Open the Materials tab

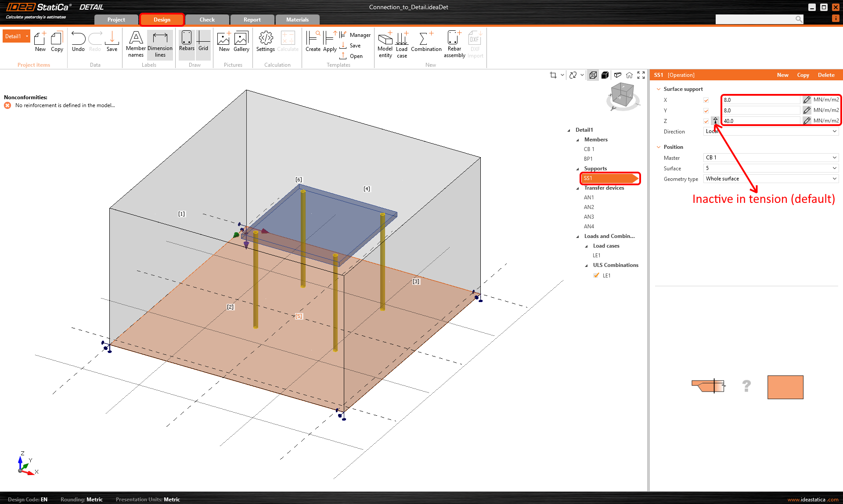point(297,20)
